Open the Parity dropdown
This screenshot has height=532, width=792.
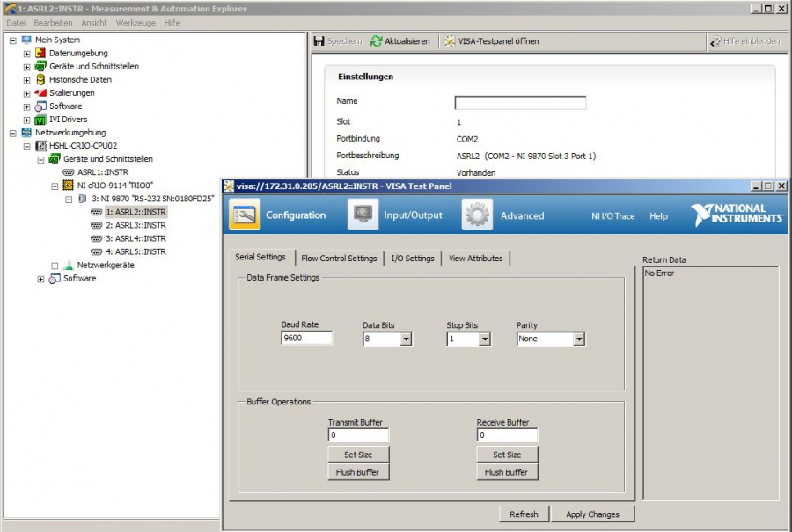(x=578, y=339)
